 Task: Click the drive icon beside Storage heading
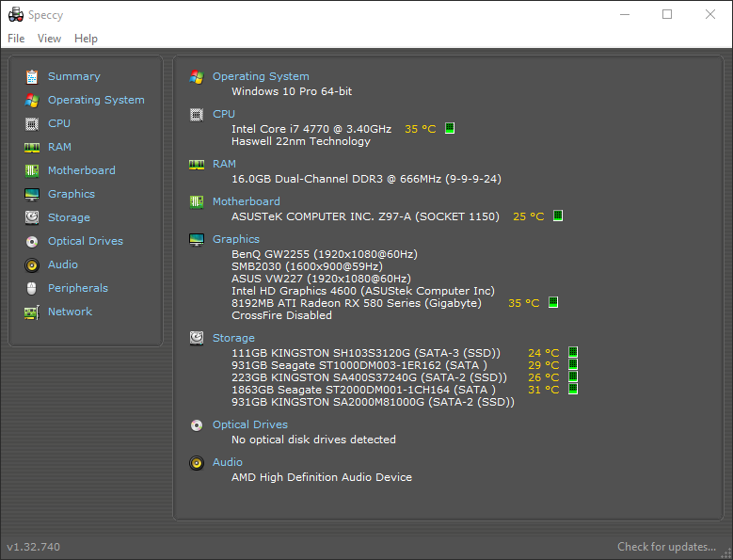tap(197, 338)
